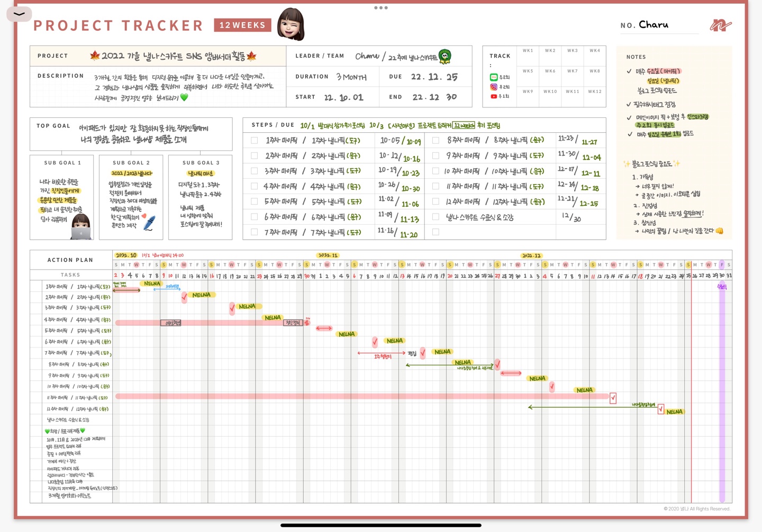Image resolution: width=762 pixels, height=532 pixels.
Task: Check the 2주차 마이픽 step checkbox
Action: click(255, 156)
